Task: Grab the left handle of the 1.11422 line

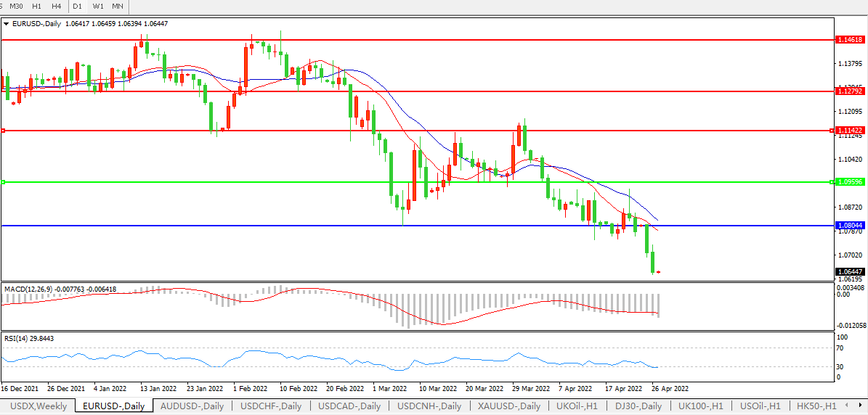Action: (x=4, y=131)
